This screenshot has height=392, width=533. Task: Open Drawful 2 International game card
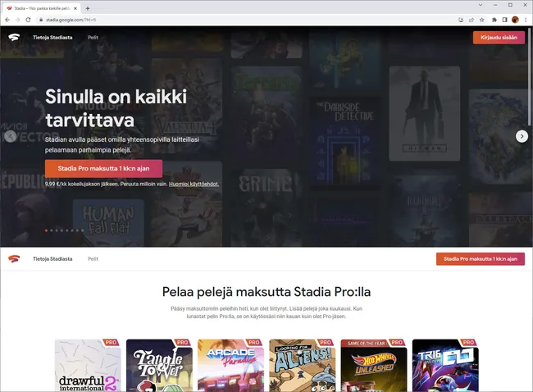click(88, 366)
